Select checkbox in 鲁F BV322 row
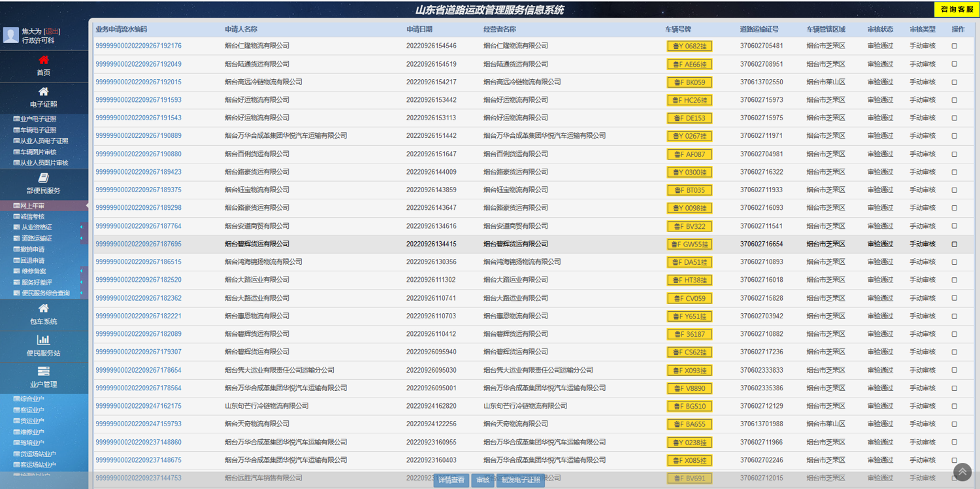The height and width of the screenshot is (489, 980). point(955,226)
